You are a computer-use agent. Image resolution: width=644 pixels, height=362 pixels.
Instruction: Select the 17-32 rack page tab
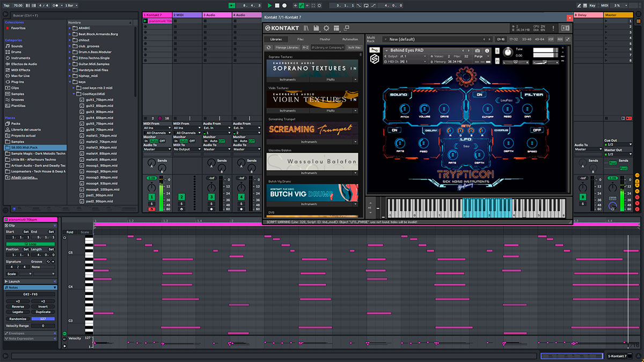tap(514, 39)
